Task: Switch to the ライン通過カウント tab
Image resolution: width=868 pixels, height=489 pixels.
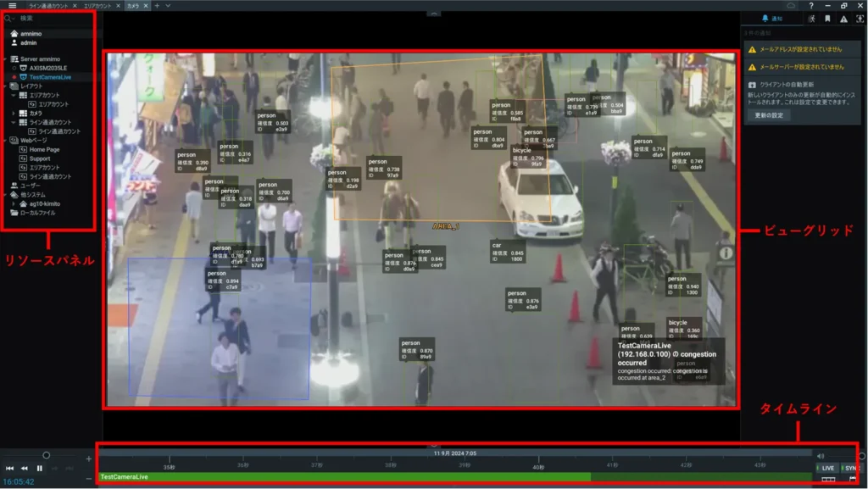Action: coord(50,5)
